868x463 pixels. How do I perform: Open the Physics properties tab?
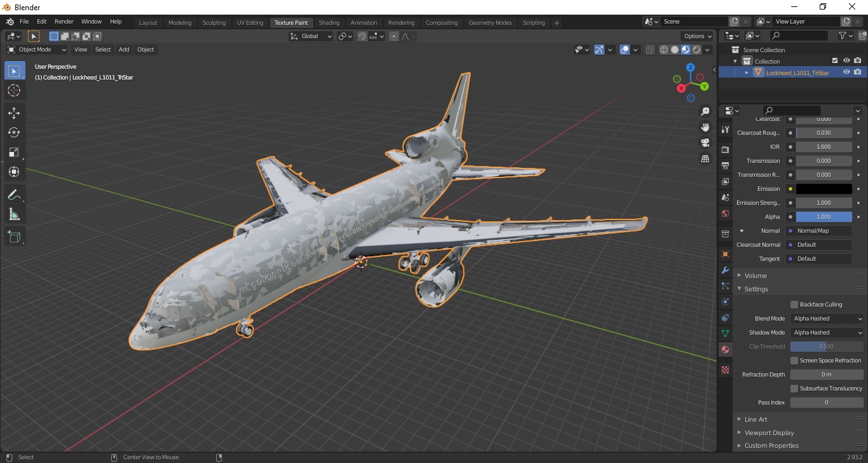point(725,301)
